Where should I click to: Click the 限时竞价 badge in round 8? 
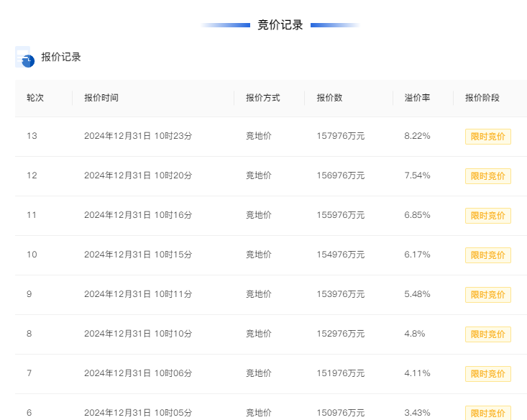pos(488,334)
